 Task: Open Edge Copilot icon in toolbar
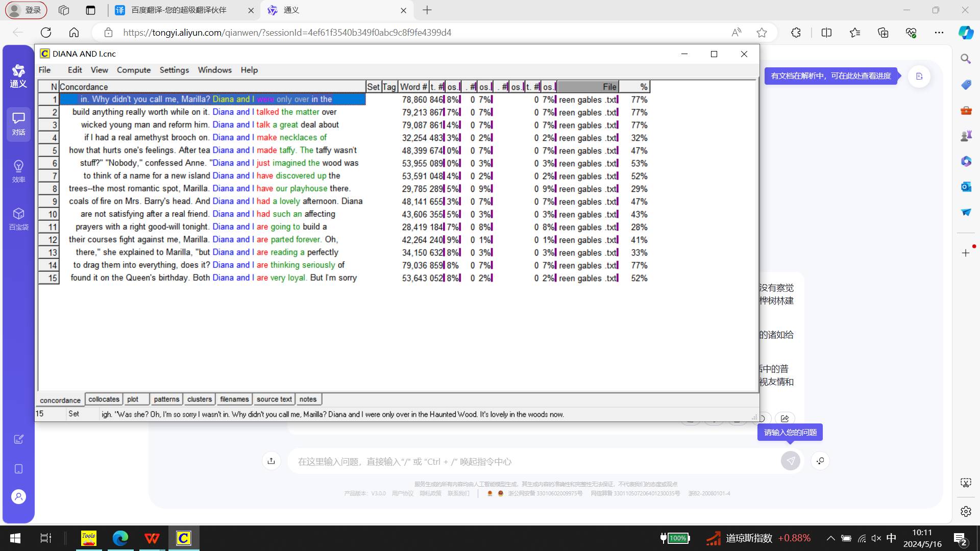click(x=965, y=33)
